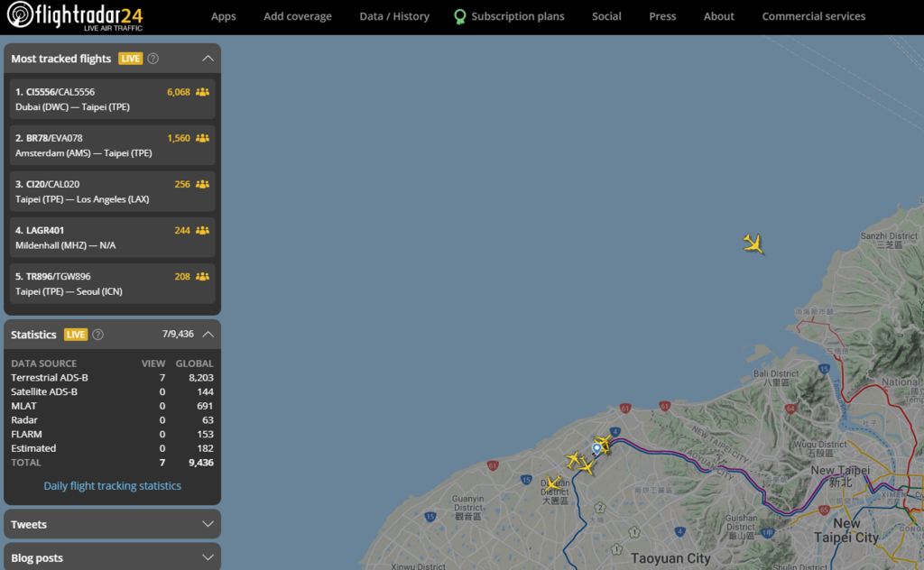Viewport: 924px width, 570px height.
Task: Click Estimated statistics row
Action: [112, 448]
